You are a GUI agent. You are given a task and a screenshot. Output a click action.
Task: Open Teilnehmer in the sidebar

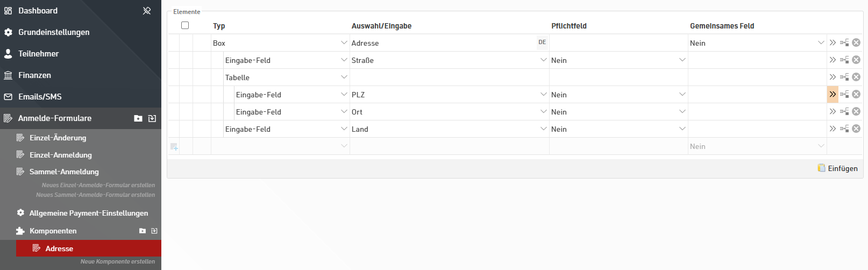click(x=38, y=54)
